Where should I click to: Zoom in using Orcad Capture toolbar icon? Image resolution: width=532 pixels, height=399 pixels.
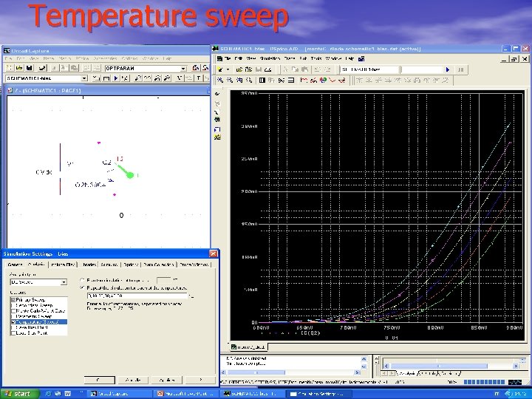(x=195, y=68)
